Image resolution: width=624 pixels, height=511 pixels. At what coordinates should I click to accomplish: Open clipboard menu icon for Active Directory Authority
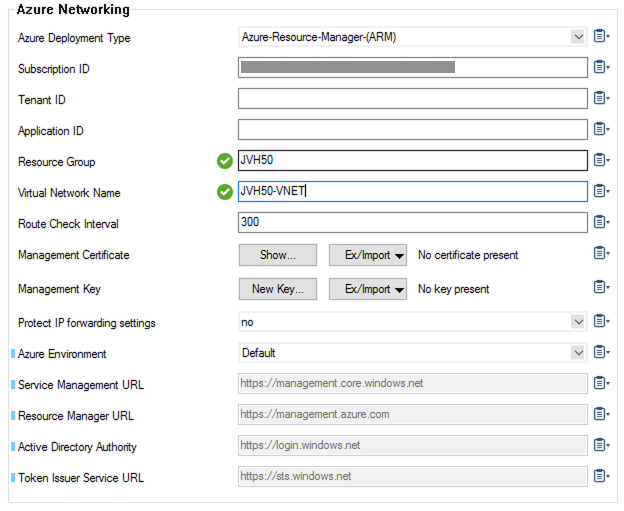[601, 445]
